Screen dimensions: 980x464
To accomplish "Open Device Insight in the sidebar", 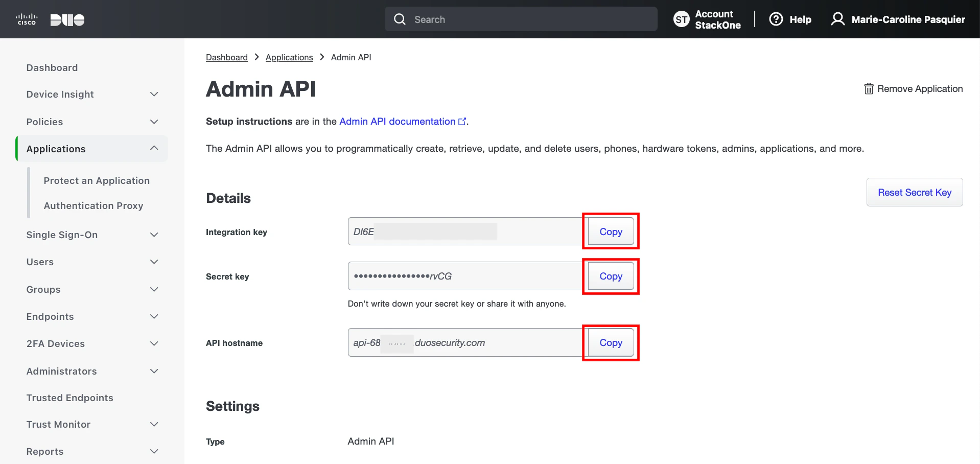I will pos(60,94).
